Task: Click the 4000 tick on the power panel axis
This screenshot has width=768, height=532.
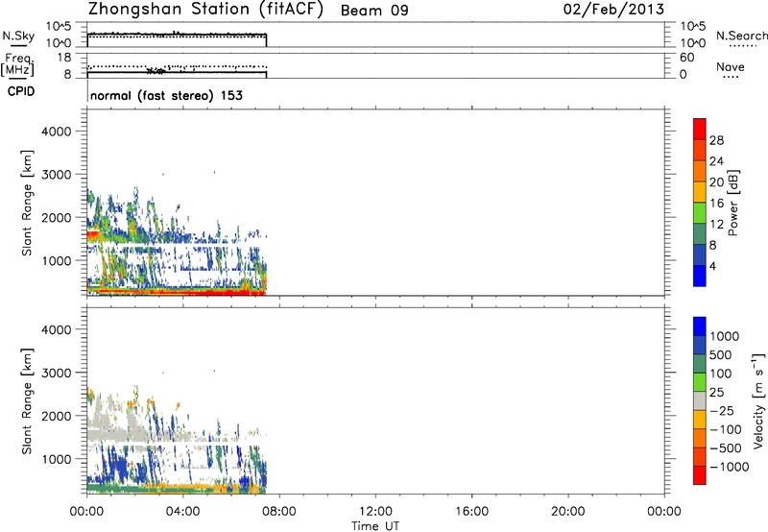Action: (57, 132)
